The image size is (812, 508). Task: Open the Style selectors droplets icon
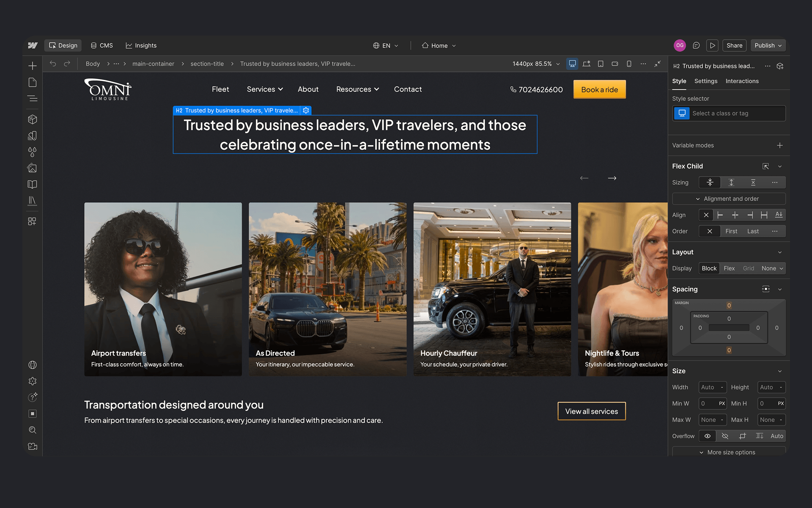tap(33, 152)
